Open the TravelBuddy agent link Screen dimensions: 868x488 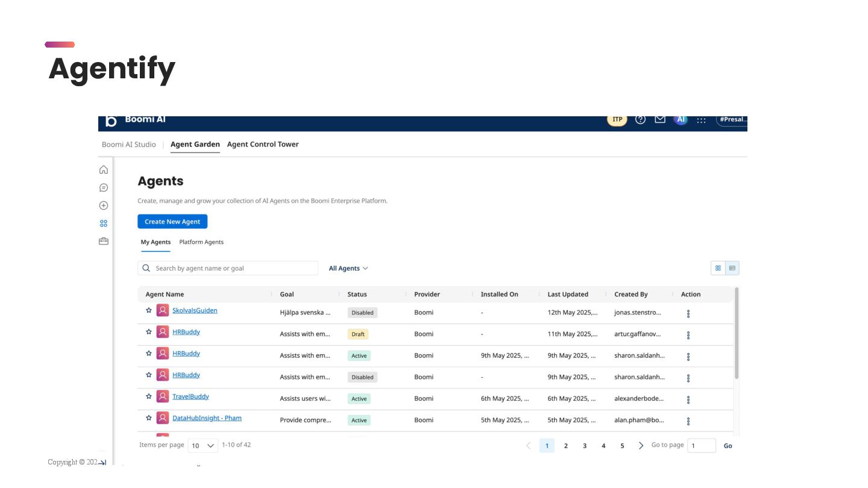(x=190, y=396)
